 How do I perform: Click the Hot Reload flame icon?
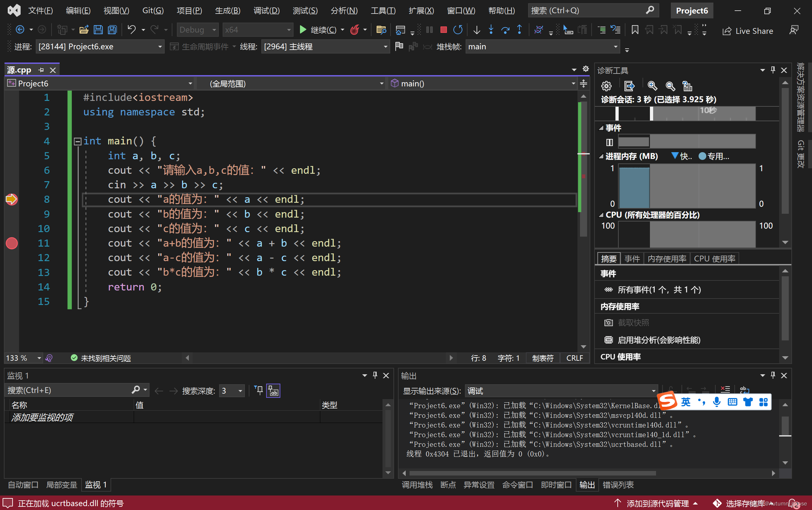(354, 30)
